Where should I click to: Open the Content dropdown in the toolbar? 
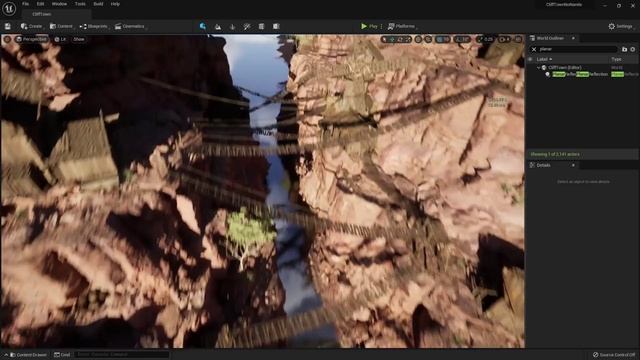pos(61,26)
